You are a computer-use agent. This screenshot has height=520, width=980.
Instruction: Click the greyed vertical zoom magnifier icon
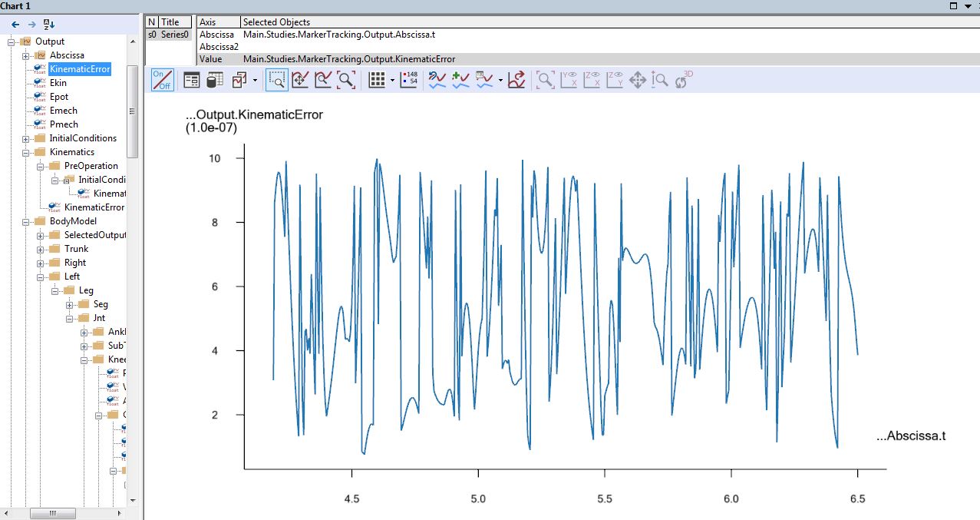659,79
